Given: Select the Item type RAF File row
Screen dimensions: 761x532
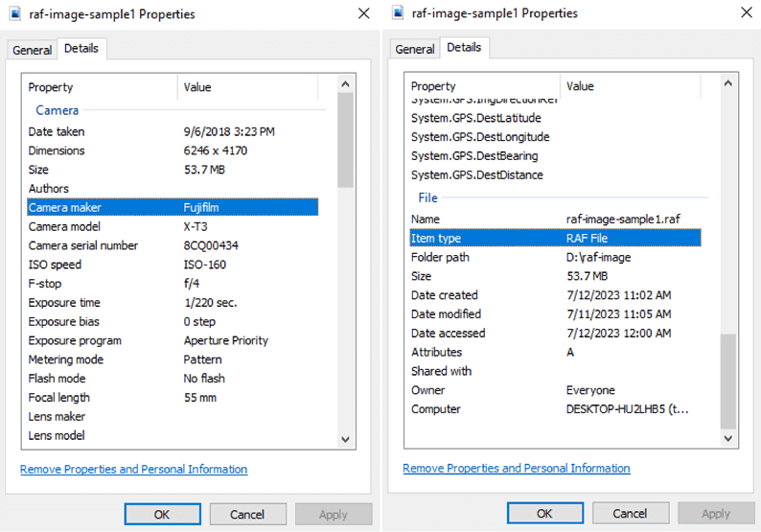Looking at the screenshot, I should click(x=555, y=238).
